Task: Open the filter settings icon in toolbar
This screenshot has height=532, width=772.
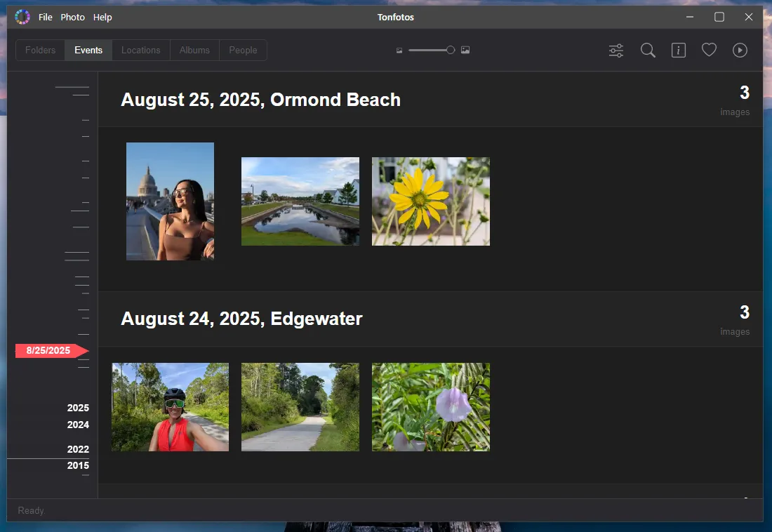Action: (615, 50)
